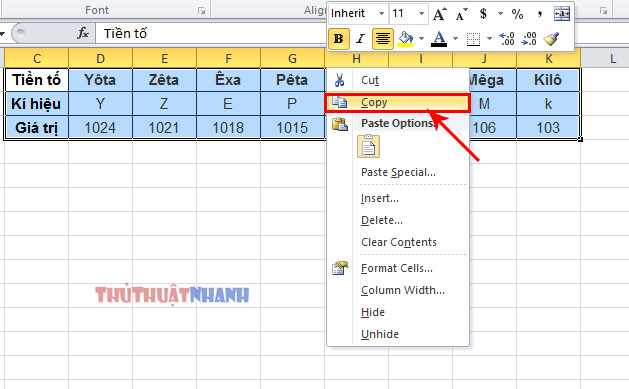629x389 pixels.
Task: Select the Format Painter brush
Action: pos(551,39)
